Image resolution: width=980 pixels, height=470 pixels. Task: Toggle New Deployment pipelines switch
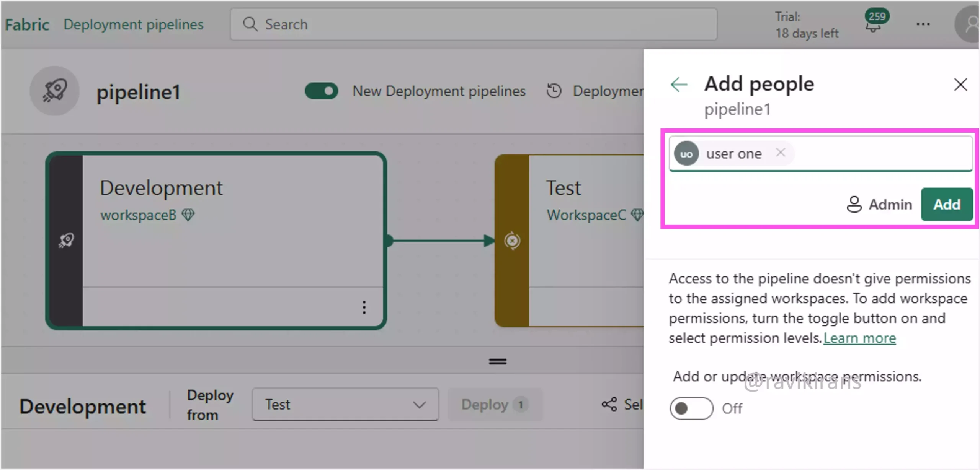pos(321,91)
